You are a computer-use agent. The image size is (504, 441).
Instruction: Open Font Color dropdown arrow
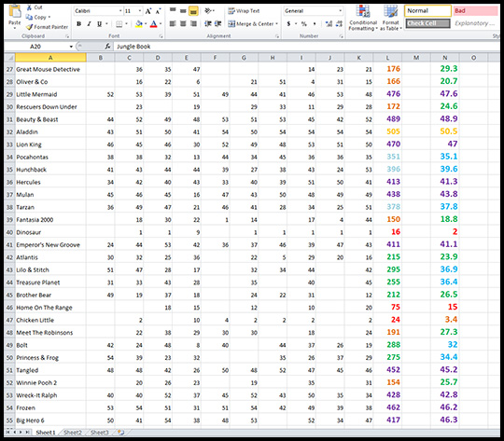click(161, 23)
